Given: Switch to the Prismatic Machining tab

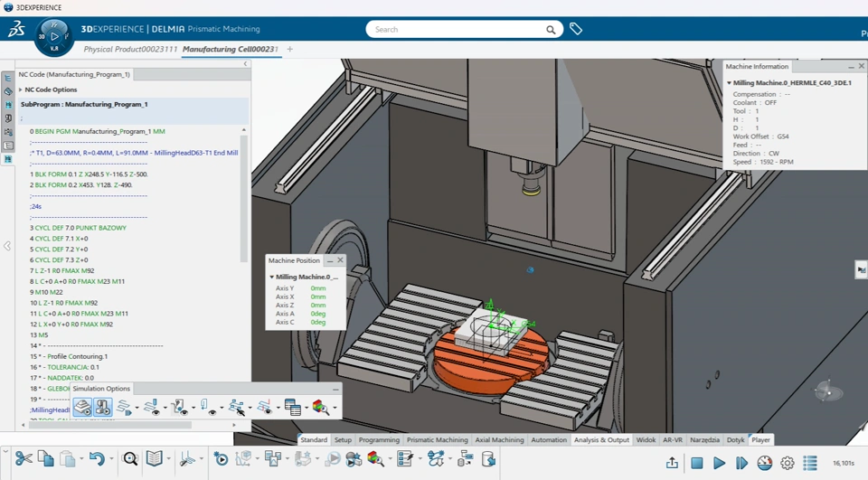Looking at the screenshot, I should (438, 439).
